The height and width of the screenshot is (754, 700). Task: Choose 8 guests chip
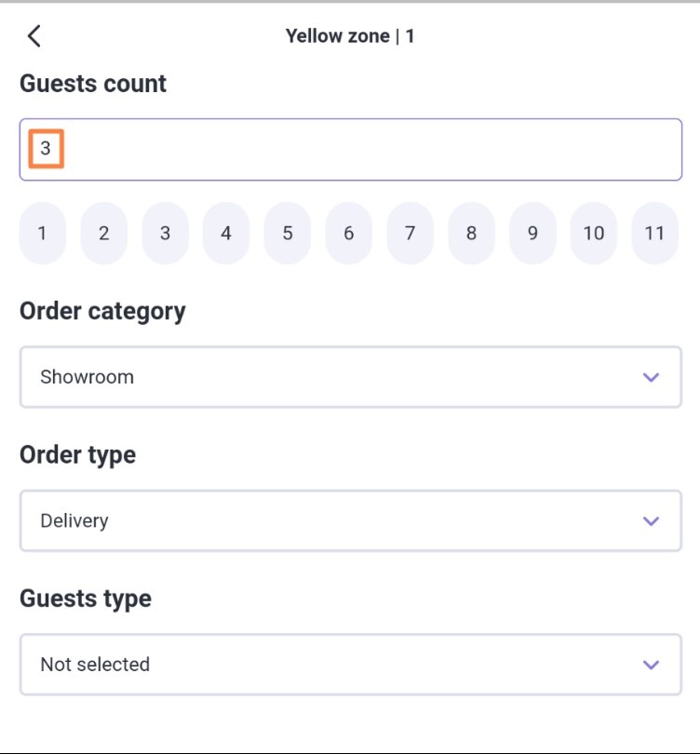point(471,234)
